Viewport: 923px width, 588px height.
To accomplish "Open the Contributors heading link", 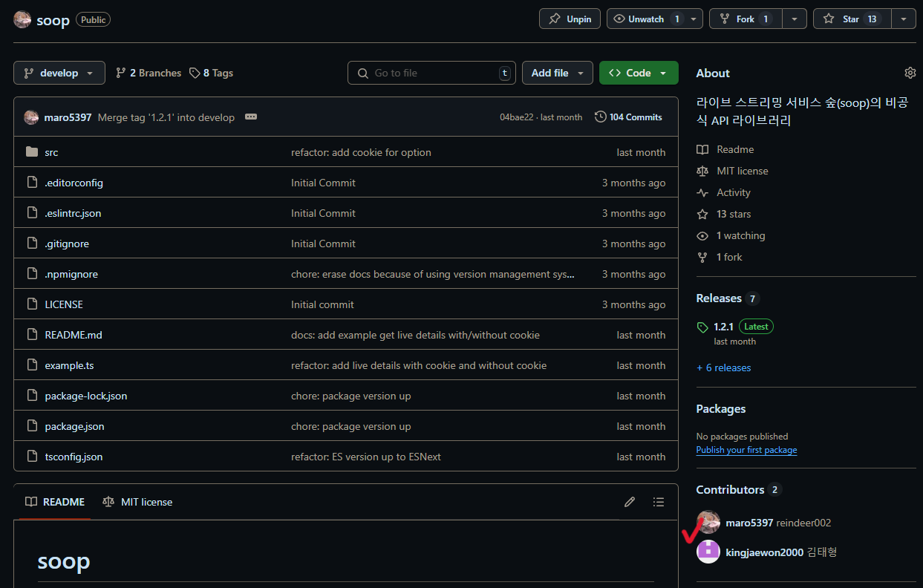I will click(x=730, y=489).
